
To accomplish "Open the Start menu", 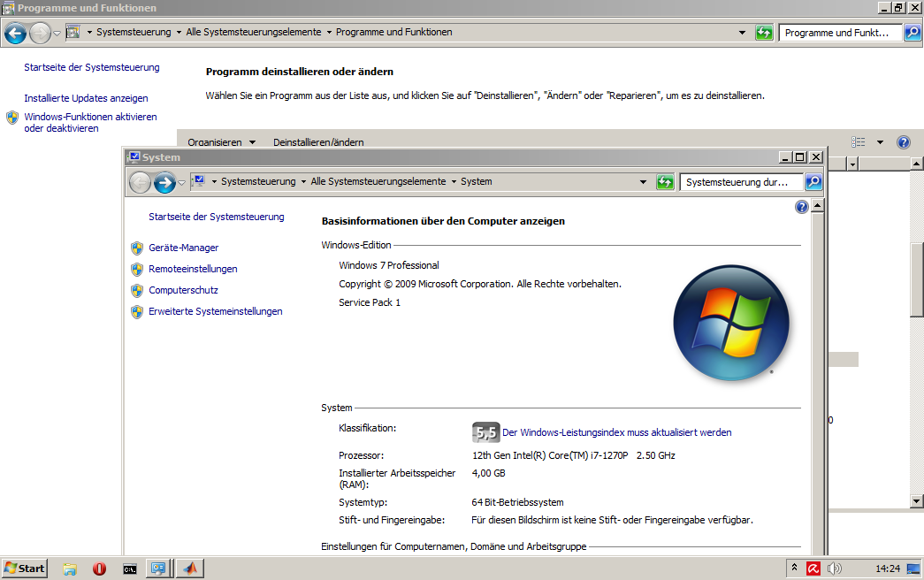I will 24,569.
